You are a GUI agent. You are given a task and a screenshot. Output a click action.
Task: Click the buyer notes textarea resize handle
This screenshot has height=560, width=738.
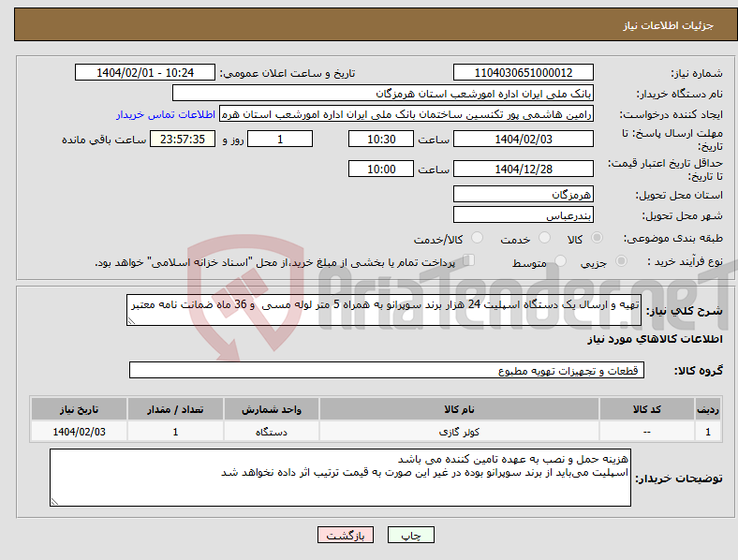[54, 502]
